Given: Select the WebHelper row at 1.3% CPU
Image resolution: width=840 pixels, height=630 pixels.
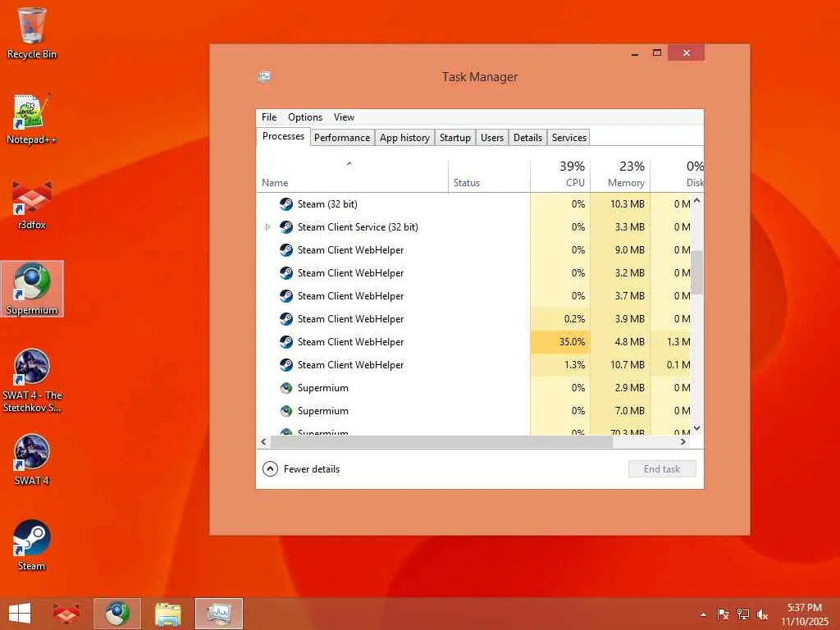Looking at the screenshot, I should point(473,365).
